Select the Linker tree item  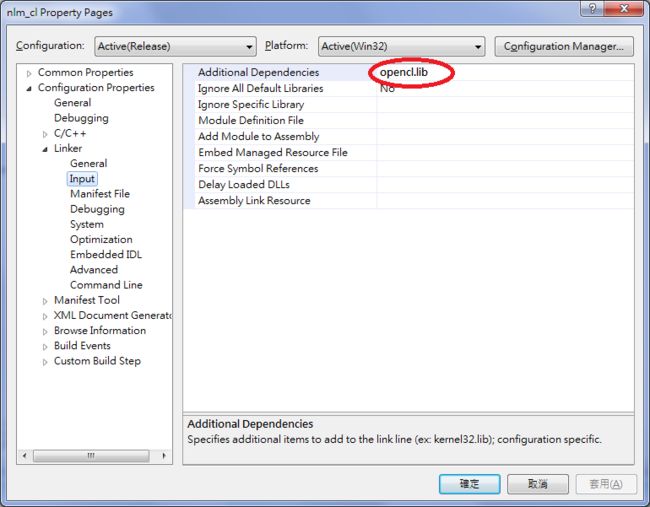point(68,148)
